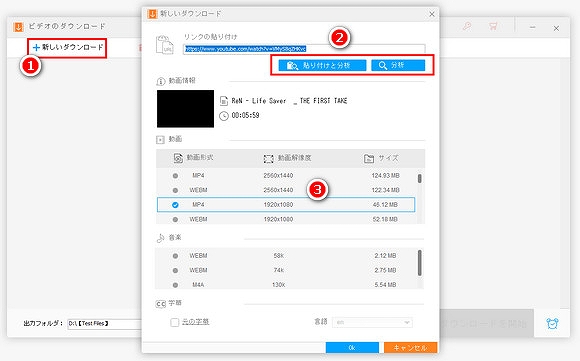Confirm with the Ok button
580x361 pixels.
352,348
